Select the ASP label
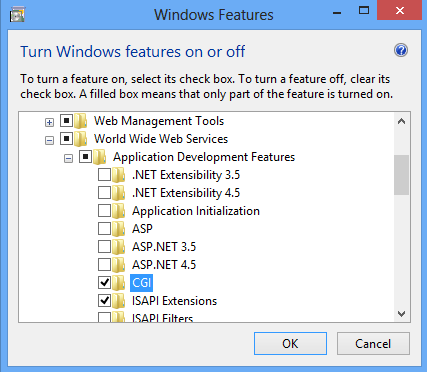 (142, 229)
